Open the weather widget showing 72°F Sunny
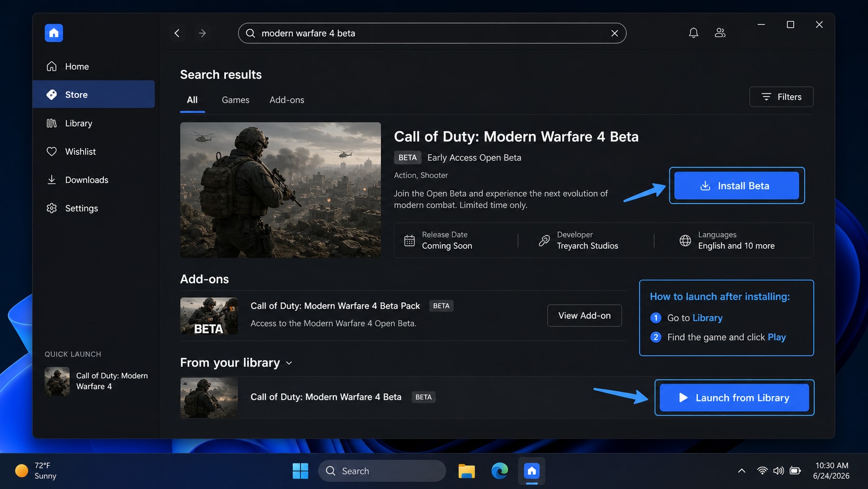868x489 pixels. 36,471
